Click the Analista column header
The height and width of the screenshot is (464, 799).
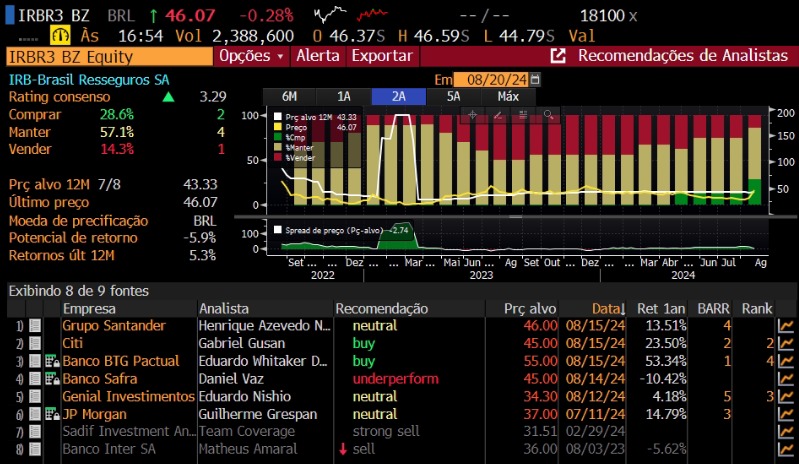point(224,309)
